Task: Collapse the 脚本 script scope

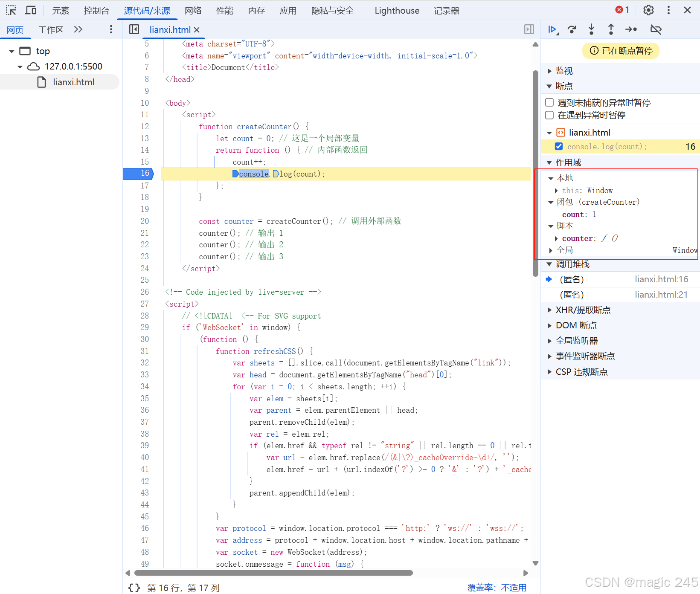Action: pos(551,226)
